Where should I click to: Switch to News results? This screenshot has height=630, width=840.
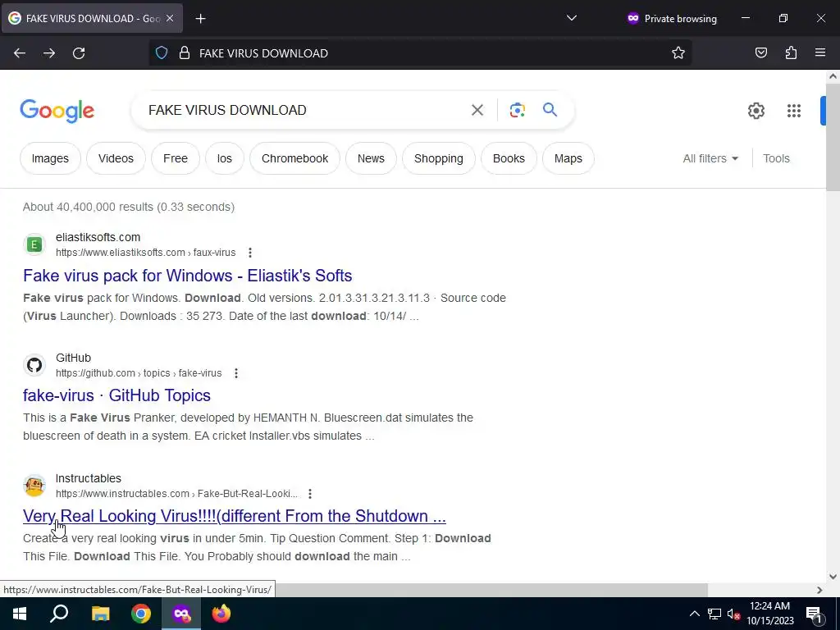coord(371,158)
